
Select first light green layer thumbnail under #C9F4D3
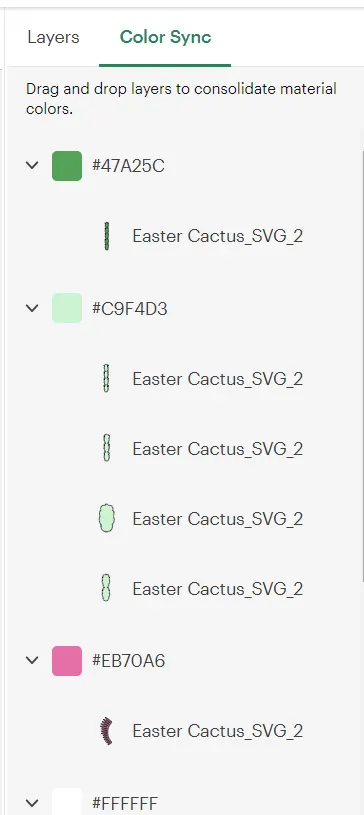coord(107,378)
